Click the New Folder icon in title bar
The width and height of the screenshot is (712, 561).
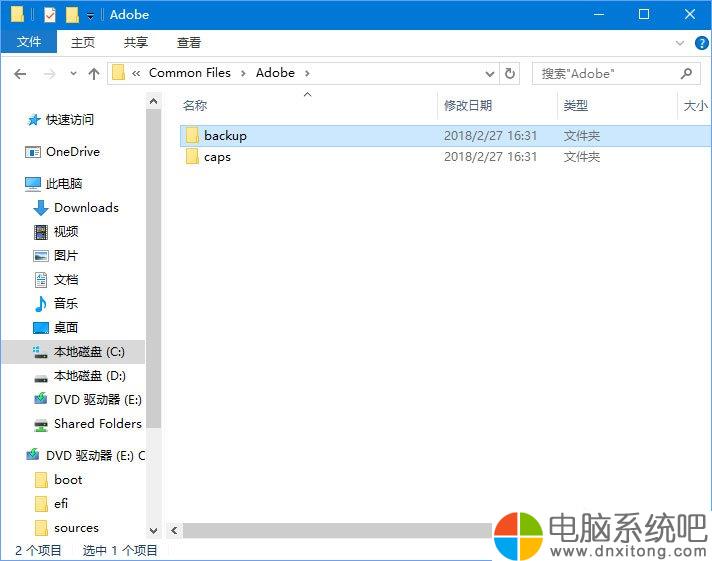72,15
